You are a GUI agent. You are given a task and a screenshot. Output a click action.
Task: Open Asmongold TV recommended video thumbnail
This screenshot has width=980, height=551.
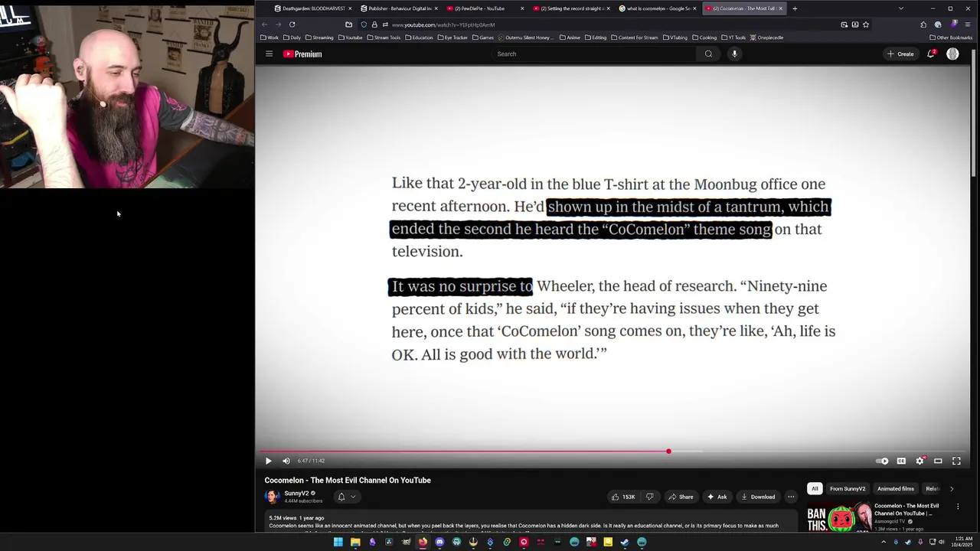(839, 517)
